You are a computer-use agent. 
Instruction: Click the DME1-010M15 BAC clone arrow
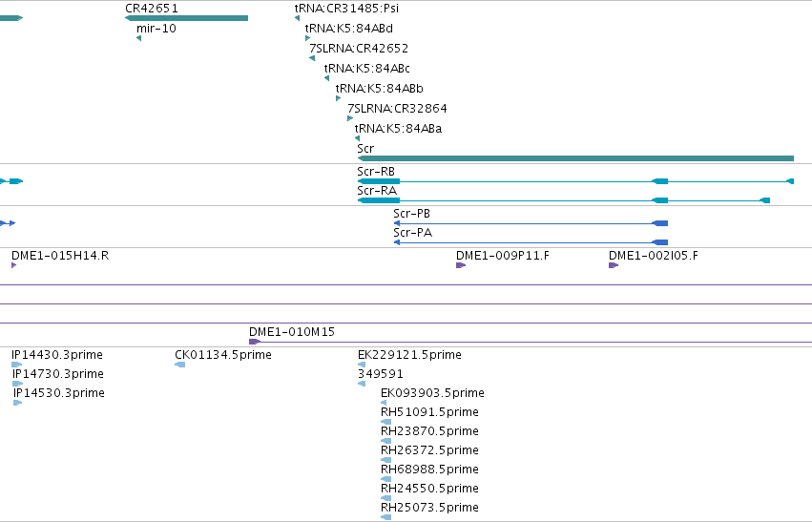(254, 342)
